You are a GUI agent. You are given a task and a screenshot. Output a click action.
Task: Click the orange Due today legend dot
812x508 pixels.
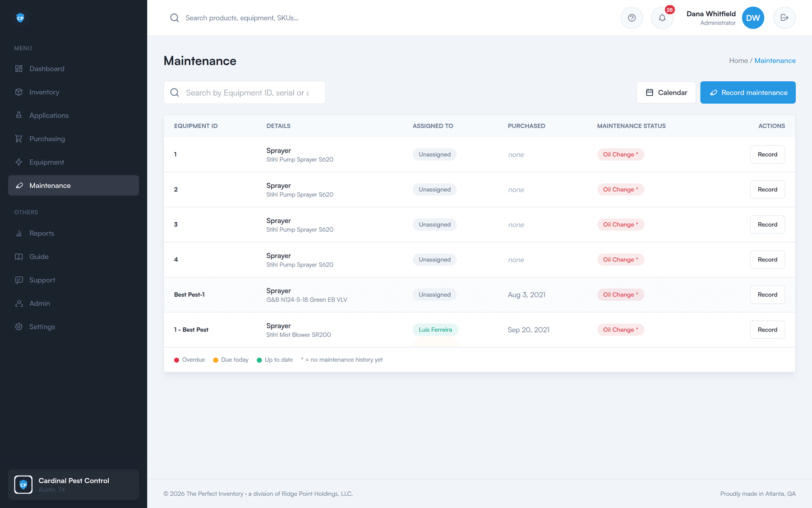(x=216, y=360)
